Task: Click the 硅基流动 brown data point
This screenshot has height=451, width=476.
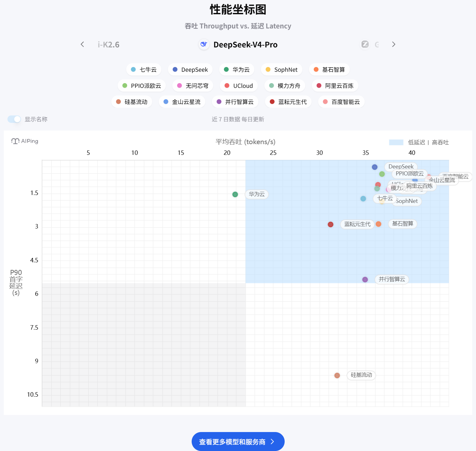Action: pos(337,375)
